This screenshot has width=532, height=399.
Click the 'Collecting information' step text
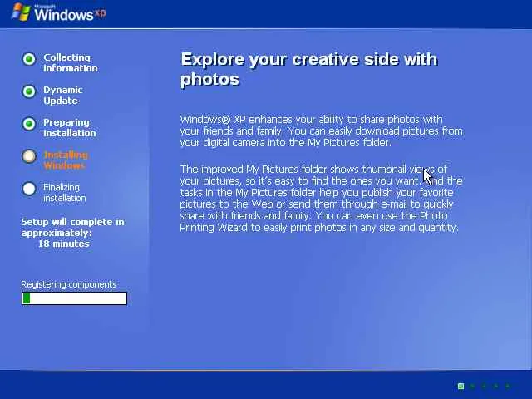[70, 63]
